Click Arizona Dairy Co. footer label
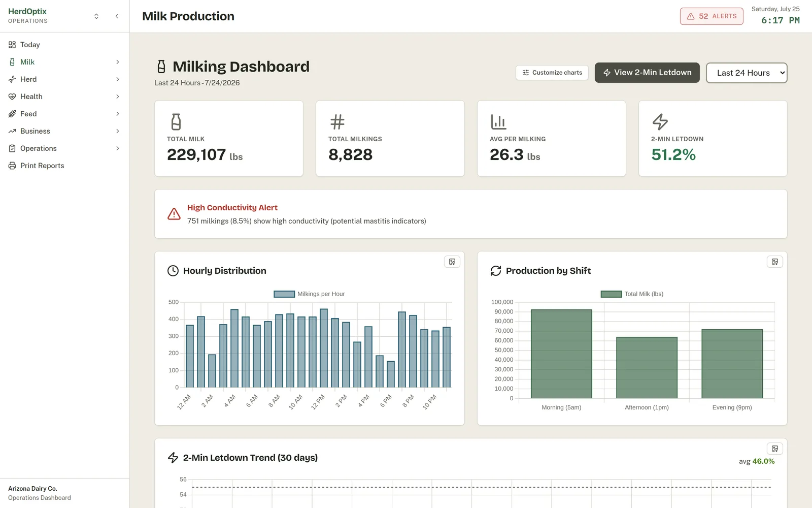This screenshot has height=508, width=812. click(x=32, y=489)
